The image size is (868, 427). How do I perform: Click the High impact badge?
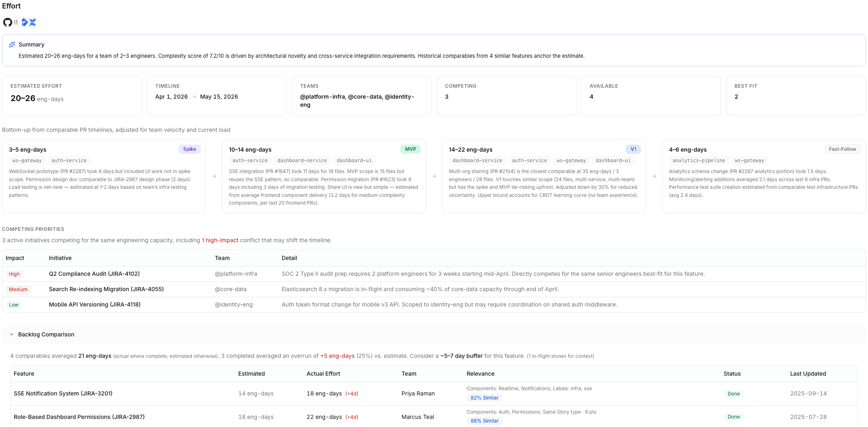[14, 274]
